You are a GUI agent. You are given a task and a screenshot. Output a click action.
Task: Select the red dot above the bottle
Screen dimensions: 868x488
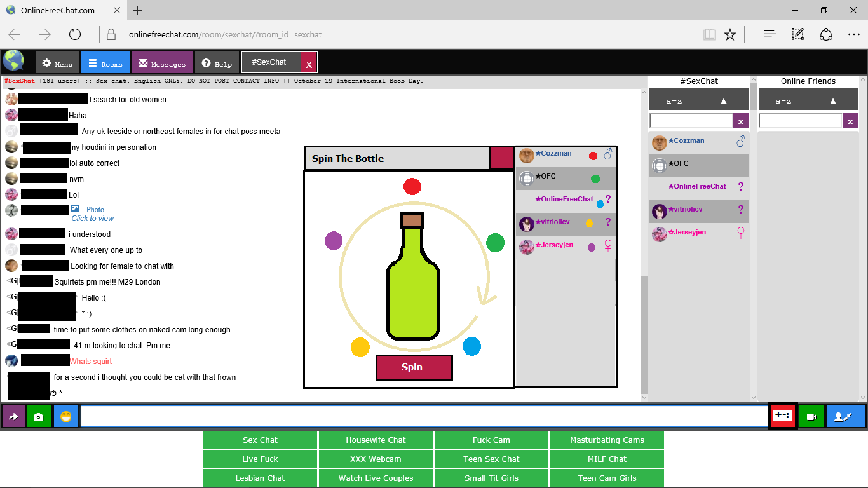(412, 186)
